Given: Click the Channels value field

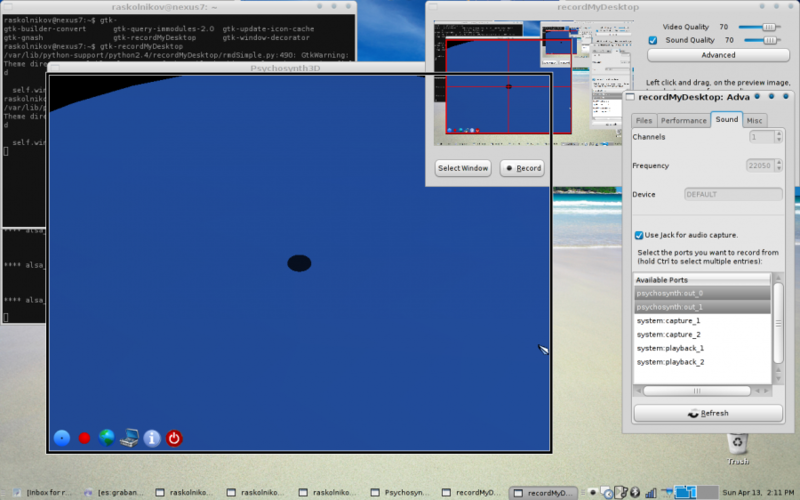Looking at the screenshot, I should 762,137.
